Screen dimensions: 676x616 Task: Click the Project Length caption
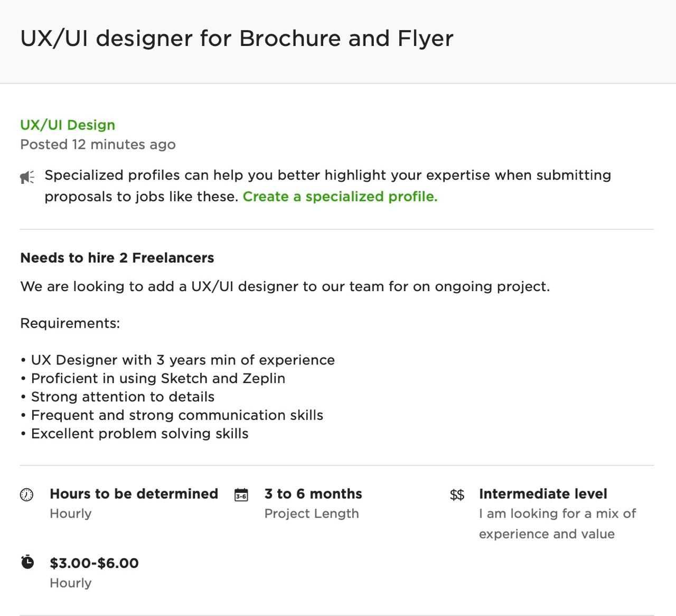click(312, 514)
